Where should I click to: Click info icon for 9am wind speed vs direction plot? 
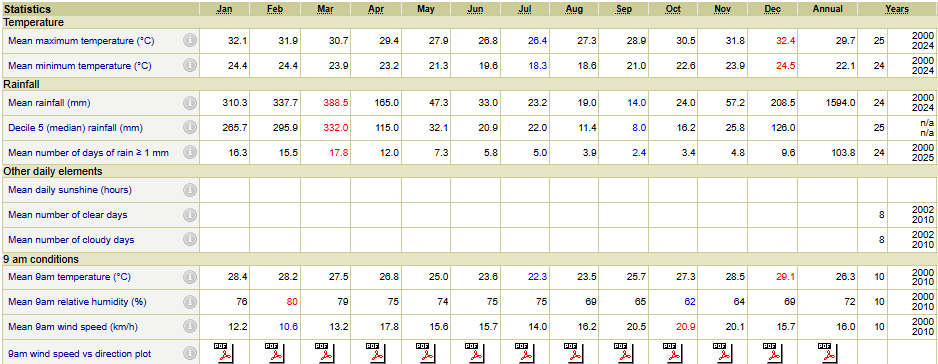point(190,353)
